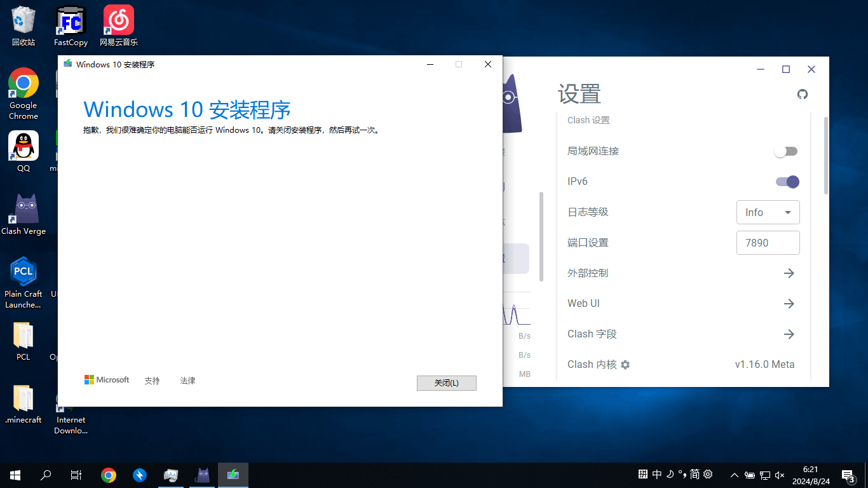Click the 法律 link in setup
The image size is (868, 488).
coord(187,381)
